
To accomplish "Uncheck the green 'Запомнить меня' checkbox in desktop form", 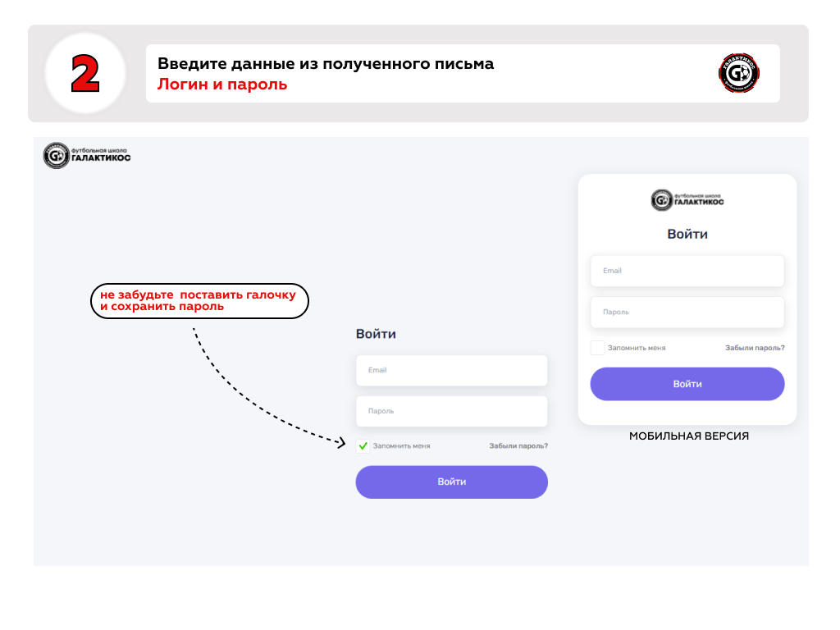I will tap(363, 445).
